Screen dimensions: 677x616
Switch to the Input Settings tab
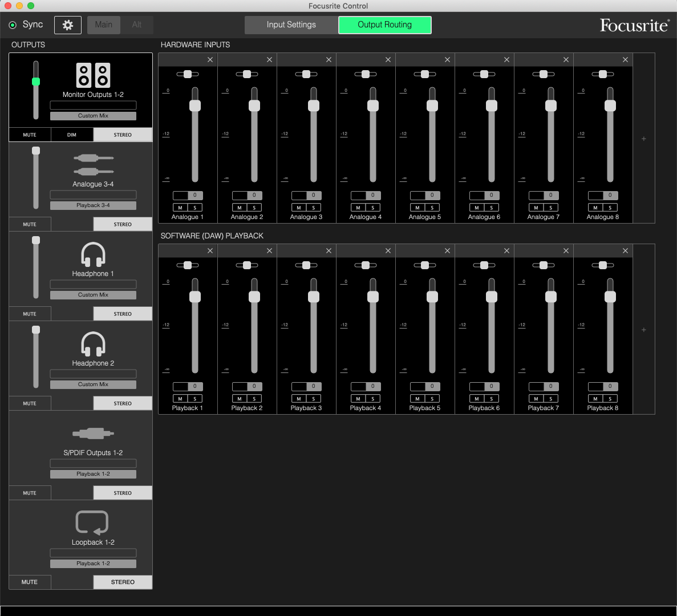pos(291,25)
